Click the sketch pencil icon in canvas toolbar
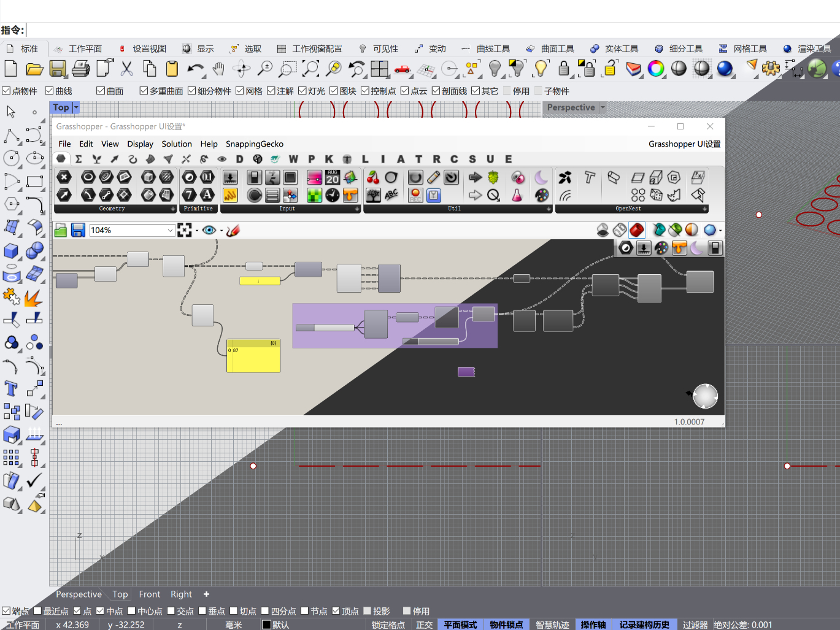840x630 pixels. [x=233, y=230]
